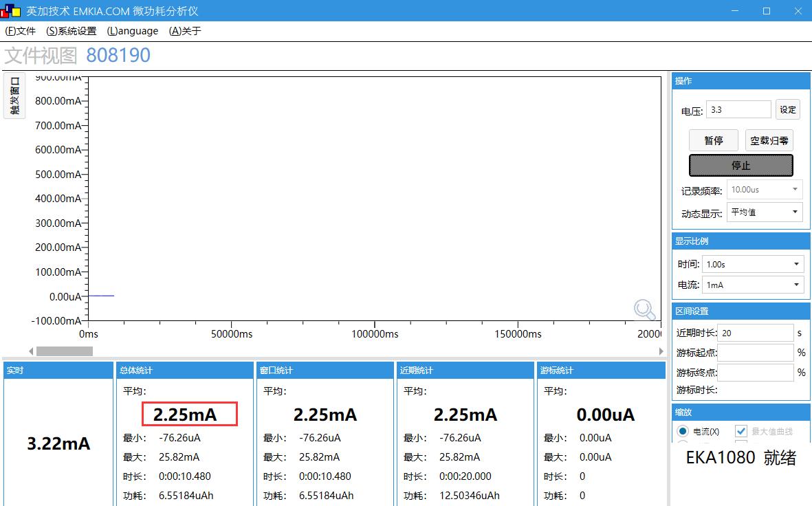Image resolution: width=812 pixels, height=506 pixels.
Task: Open the Language menu
Action: [x=133, y=31]
